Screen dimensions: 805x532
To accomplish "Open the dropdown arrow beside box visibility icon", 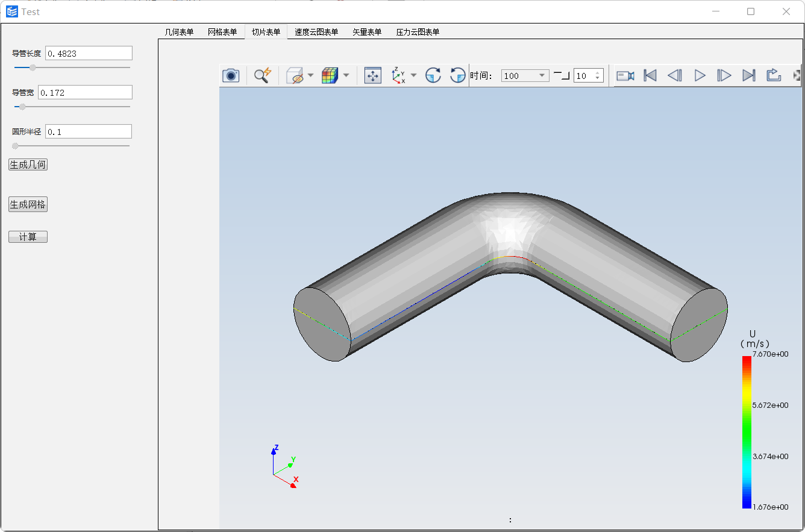I will (x=311, y=75).
